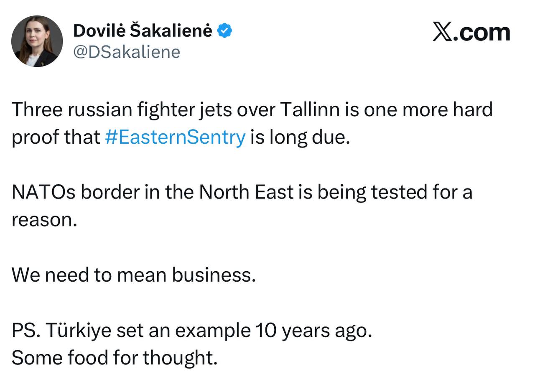Click the 'being tested for a' text
Viewport: 535px width, 392px height.
pos(395,193)
